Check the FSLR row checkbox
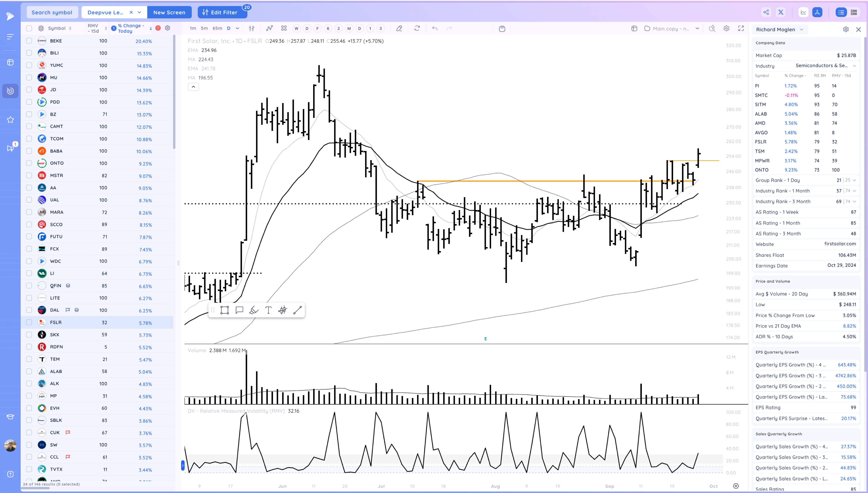Image resolution: width=868 pixels, height=493 pixels. [29, 322]
